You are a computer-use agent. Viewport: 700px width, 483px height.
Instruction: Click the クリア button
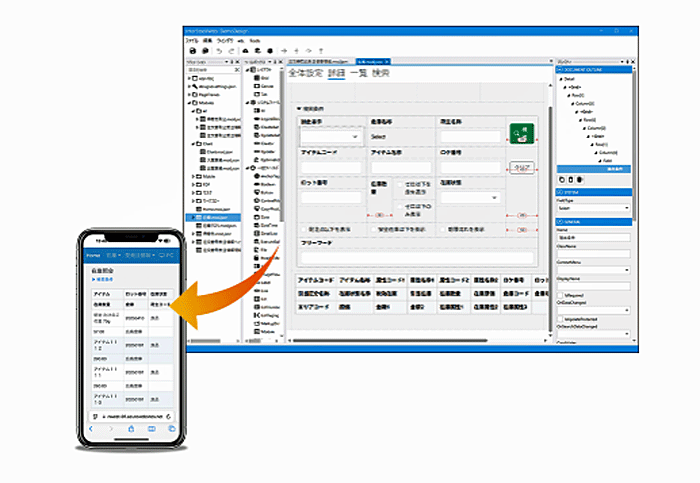point(520,168)
